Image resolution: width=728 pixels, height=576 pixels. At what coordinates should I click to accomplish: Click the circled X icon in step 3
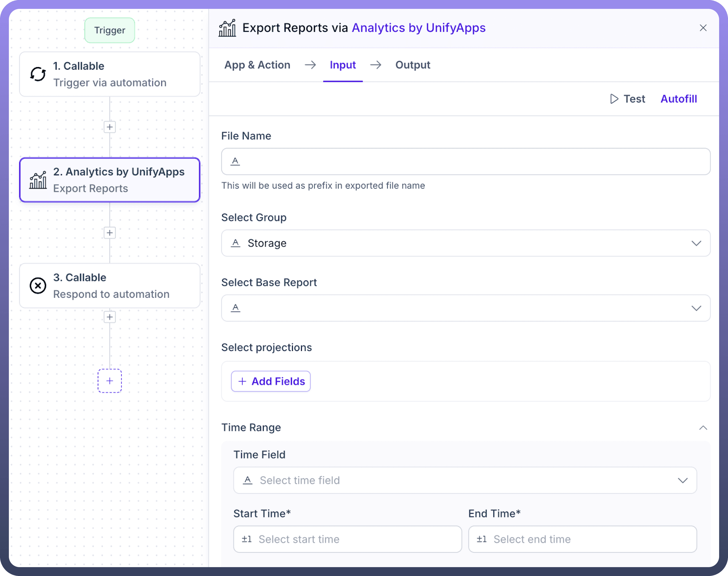click(38, 286)
